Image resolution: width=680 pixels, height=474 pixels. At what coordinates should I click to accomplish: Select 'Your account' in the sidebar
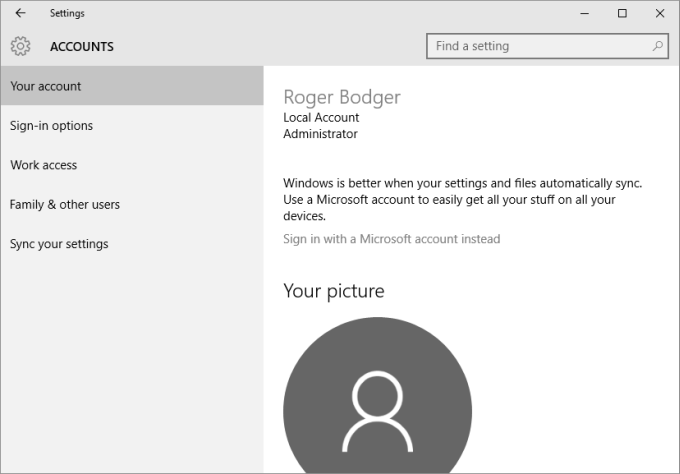click(x=46, y=86)
